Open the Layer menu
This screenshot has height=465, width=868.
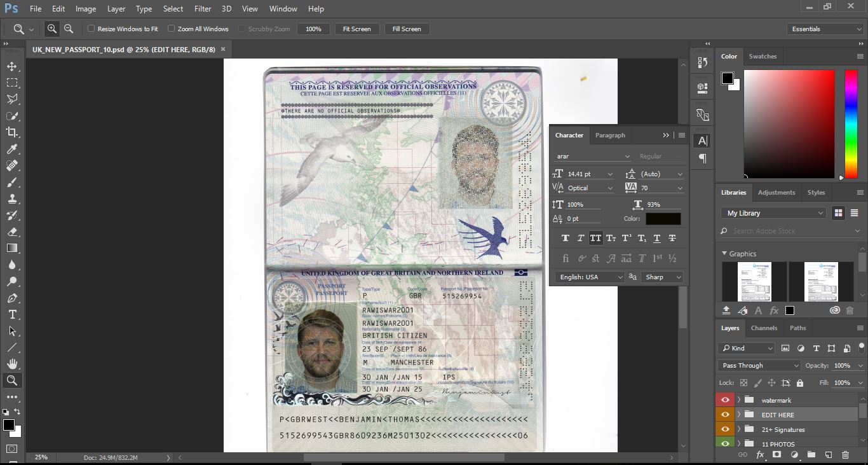tap(116, 9)
